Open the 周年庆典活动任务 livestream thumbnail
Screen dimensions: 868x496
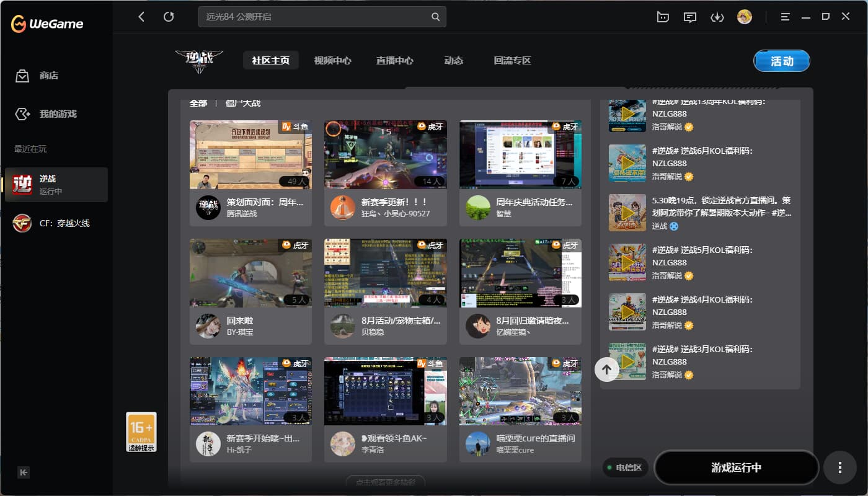point(520,154)
